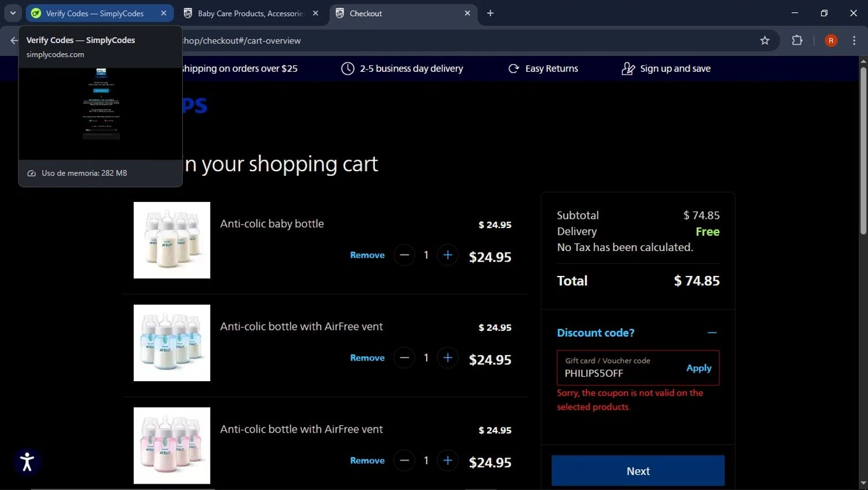Switch to Baby Care Products tab
Screen dimensions: 868x490
coord(251,13)
